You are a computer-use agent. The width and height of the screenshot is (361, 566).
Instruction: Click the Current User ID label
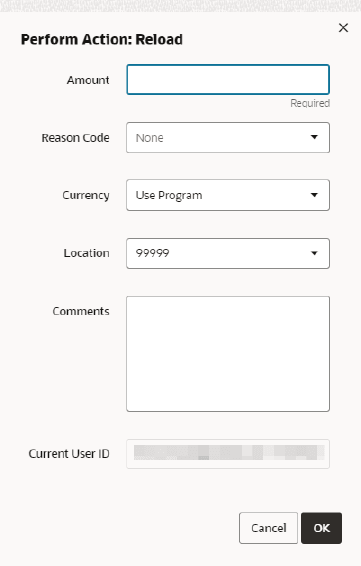click(69, 454)
